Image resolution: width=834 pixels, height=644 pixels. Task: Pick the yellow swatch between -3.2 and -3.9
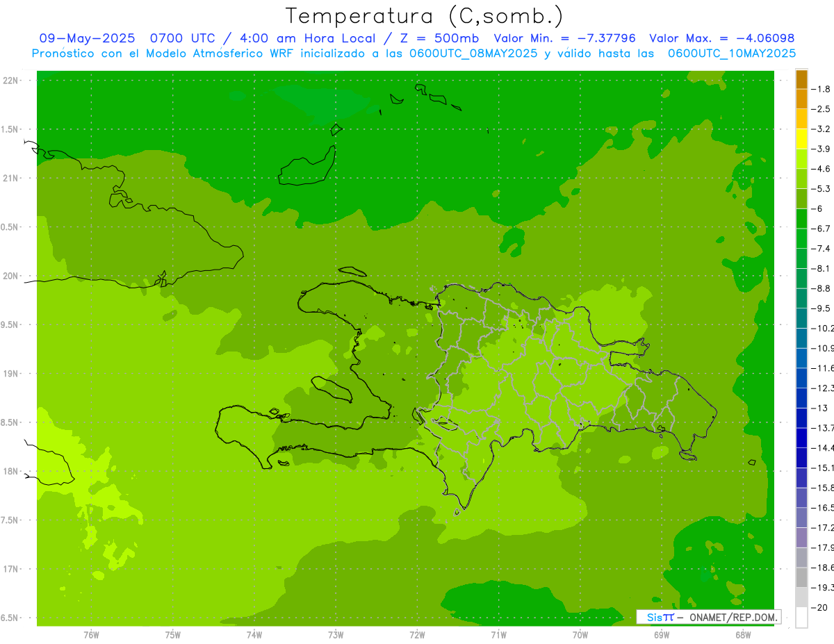pos(801,139)
